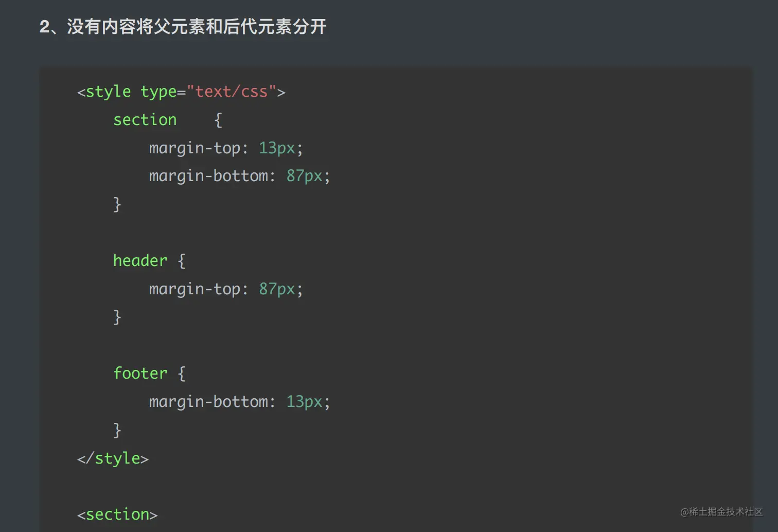Click the section margin-bottom property name
Viewport: 778px width, 532px height.
[x=208, y=176]
